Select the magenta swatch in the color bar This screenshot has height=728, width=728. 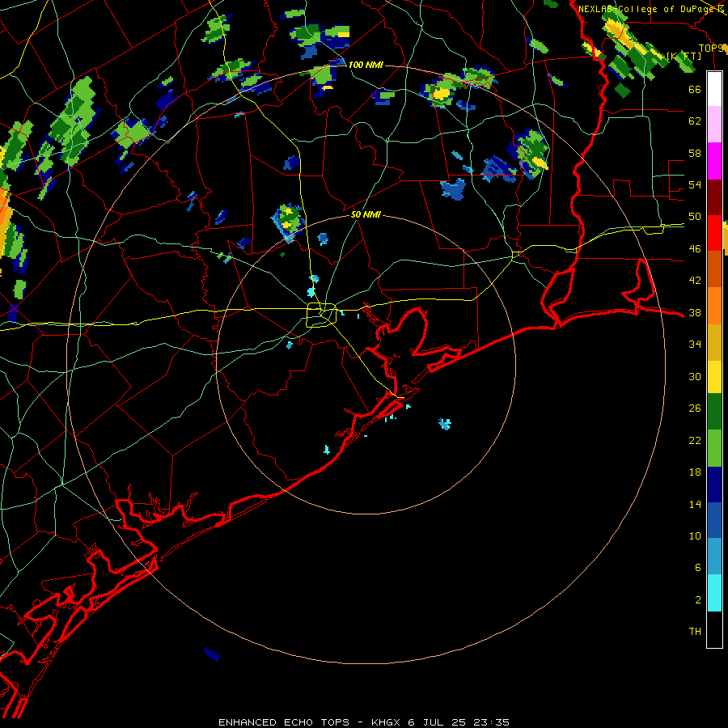(x=714, y=161)
